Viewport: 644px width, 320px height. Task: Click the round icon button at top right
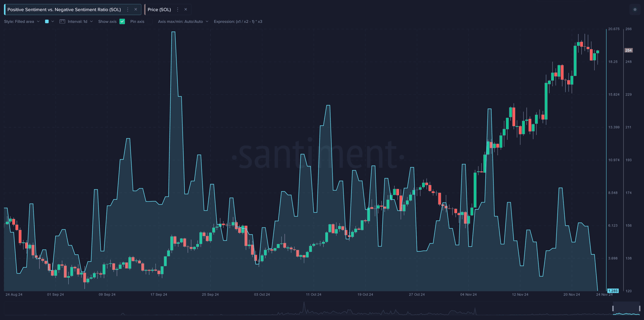coord(635,10)
